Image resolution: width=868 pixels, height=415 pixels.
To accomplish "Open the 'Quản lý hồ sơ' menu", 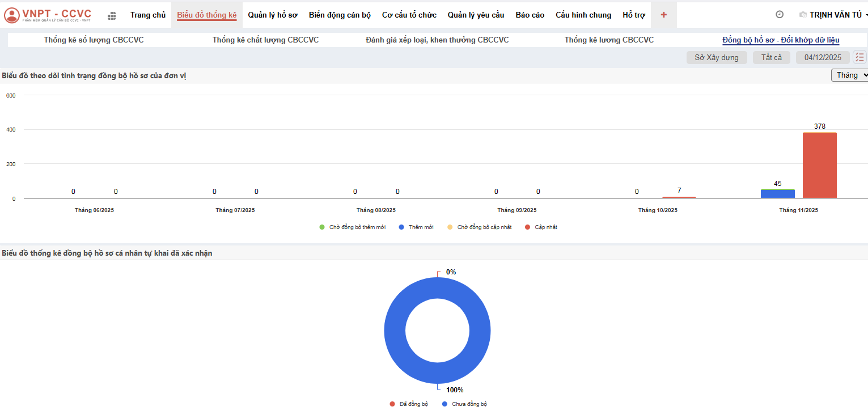I will pos(272,15).
